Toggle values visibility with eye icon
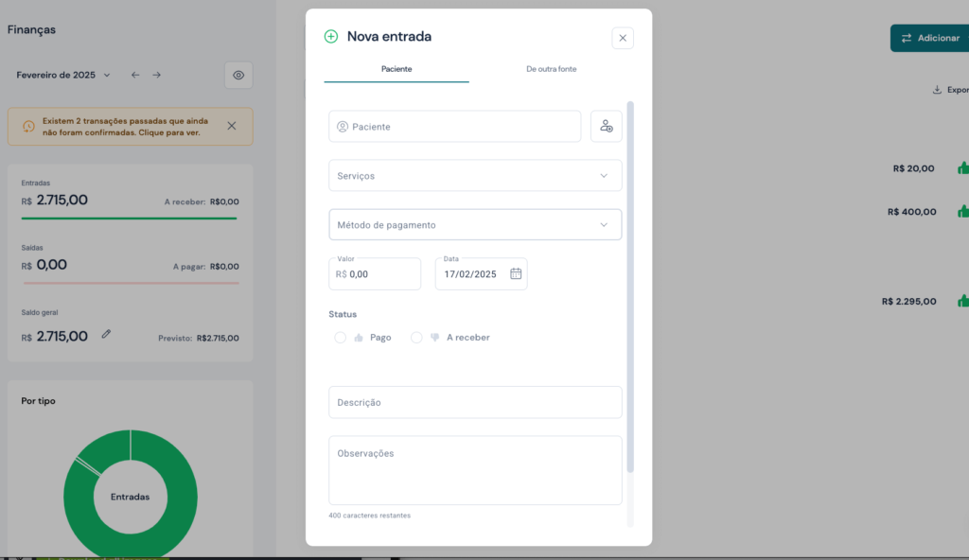969x560 pixels. (238, 75)
